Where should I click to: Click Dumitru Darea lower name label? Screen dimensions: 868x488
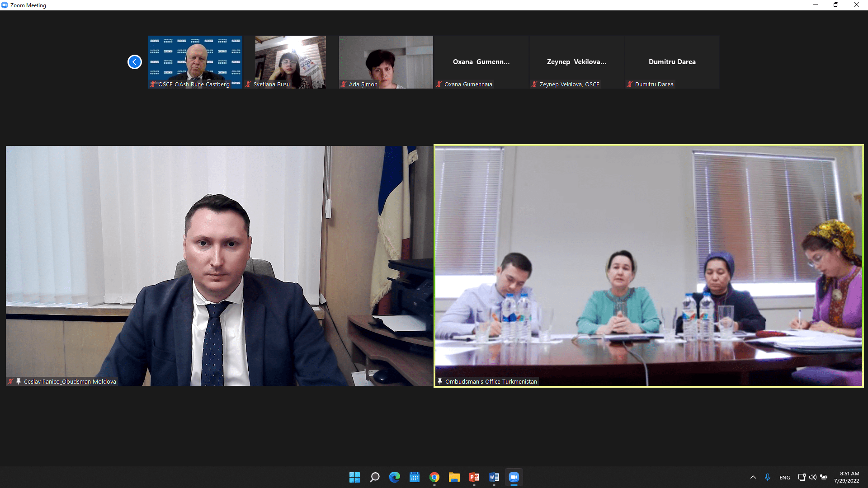[x=654, y=84]
